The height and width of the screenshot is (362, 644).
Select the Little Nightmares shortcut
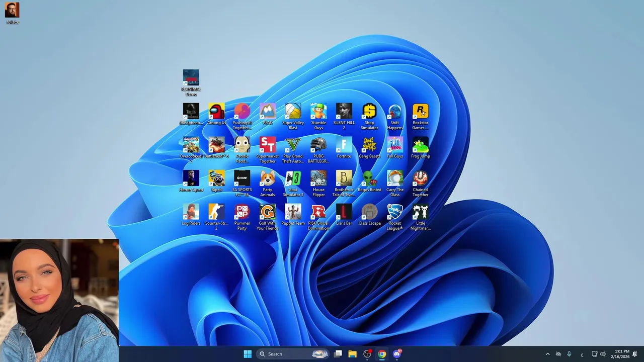[x=421, y=217]
